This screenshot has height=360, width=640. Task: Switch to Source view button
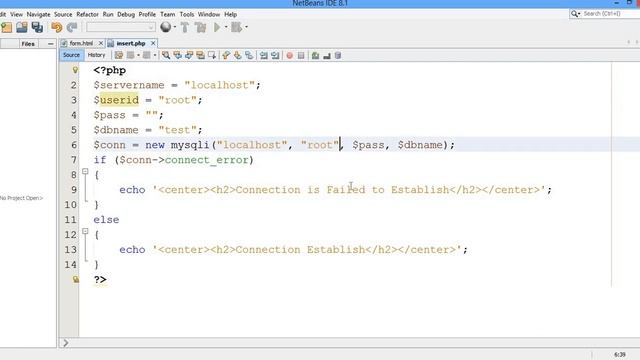[x=71, y=55]
